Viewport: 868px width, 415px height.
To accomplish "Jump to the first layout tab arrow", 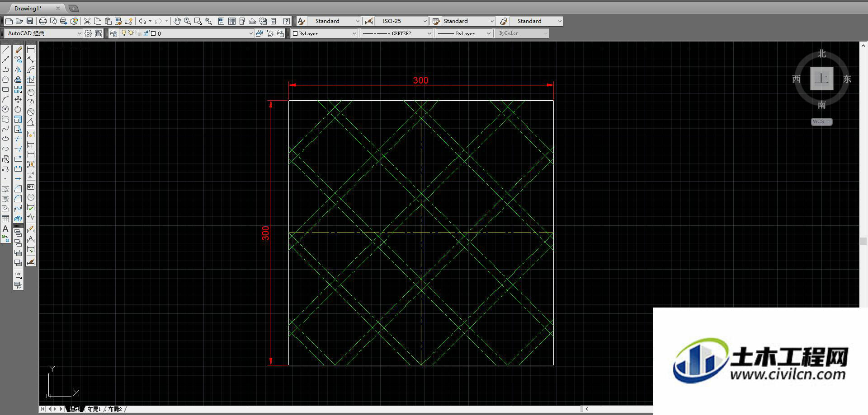I will tap(42, 409).
